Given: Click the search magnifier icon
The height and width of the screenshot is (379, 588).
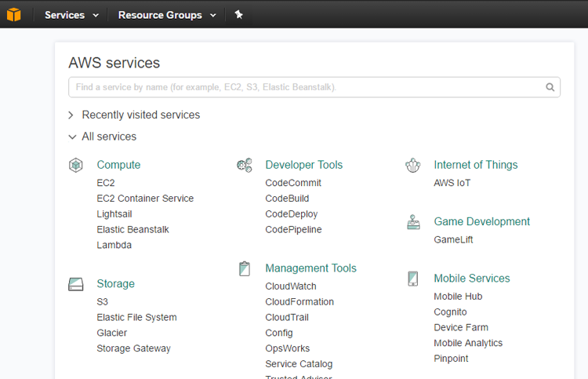Looking at the screenshot, I should click(550, 87).
